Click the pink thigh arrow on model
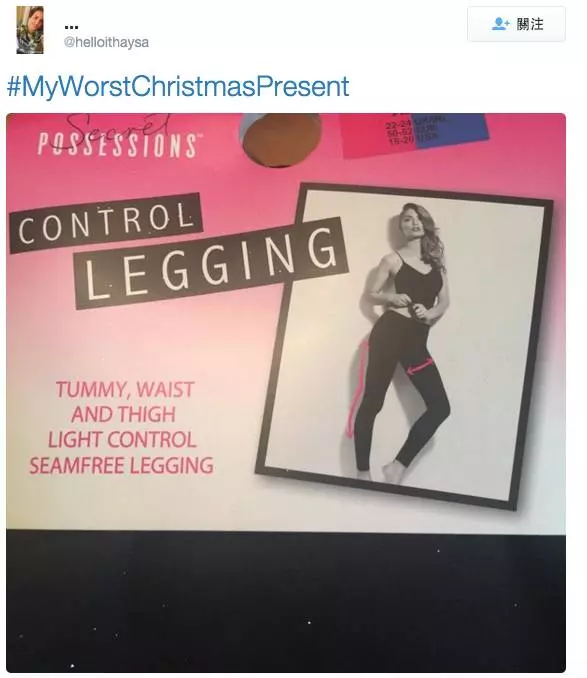 coord(419,365)
